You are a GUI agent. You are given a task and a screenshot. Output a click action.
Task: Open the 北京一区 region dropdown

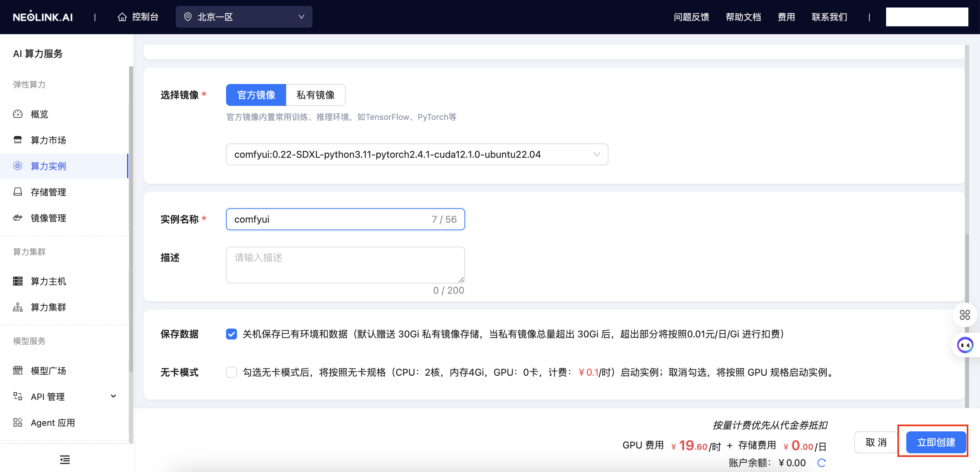pyautogui.click(x=244, y=17)
